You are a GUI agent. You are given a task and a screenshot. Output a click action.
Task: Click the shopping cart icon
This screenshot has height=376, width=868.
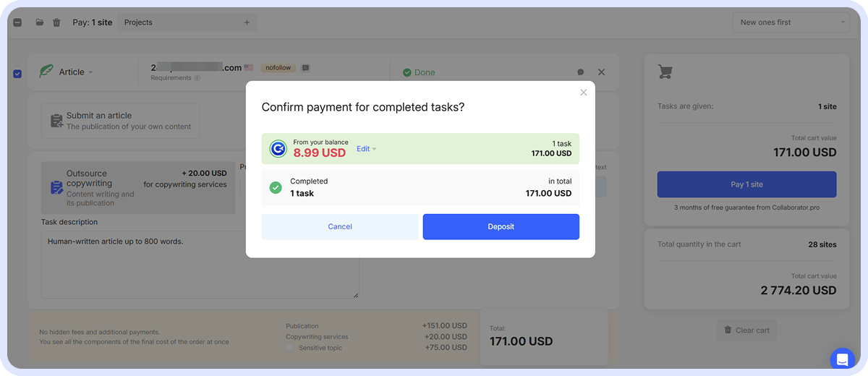[x=665, y=72]
